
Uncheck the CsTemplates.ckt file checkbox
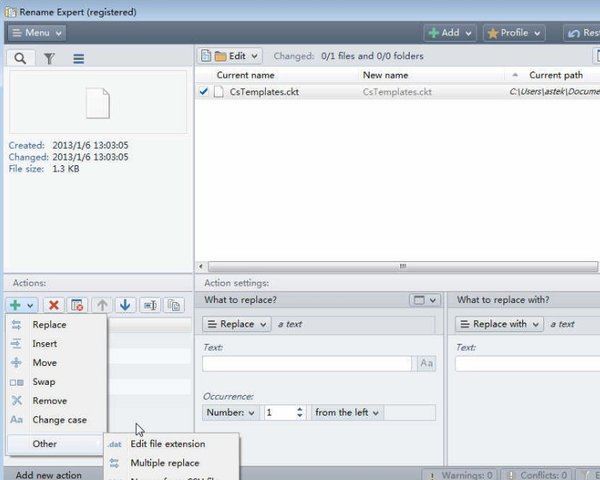pyautogui.click(x=204, y=92)
